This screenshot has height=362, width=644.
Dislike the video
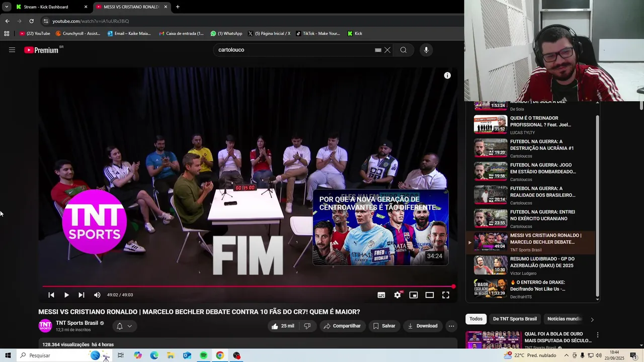tap(307, 326)
